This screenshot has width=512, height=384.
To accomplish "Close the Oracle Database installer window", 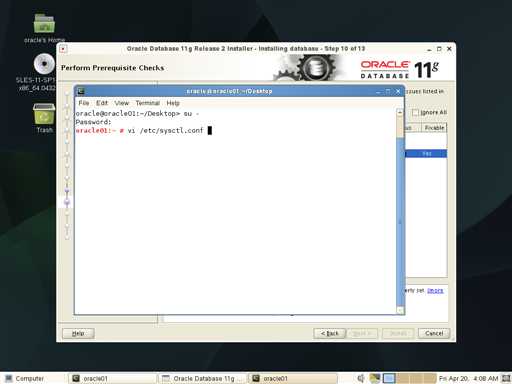I will click(449, 49).
